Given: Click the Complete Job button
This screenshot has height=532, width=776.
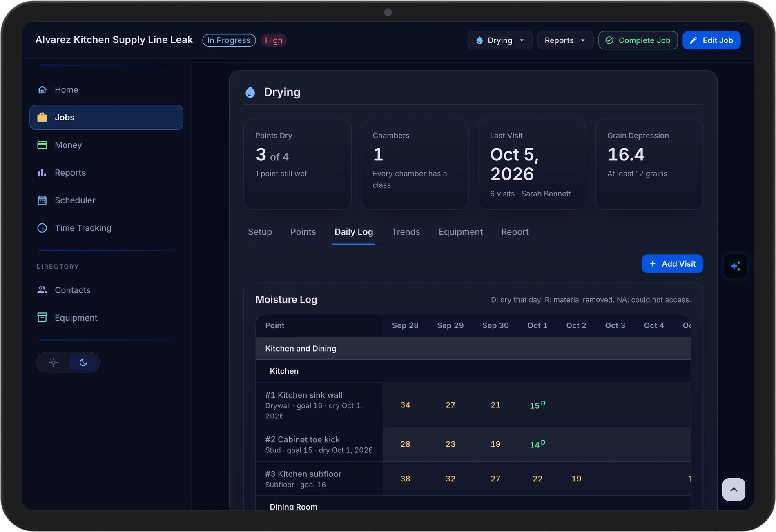Looking at the screenshot, I should point(638,40).
